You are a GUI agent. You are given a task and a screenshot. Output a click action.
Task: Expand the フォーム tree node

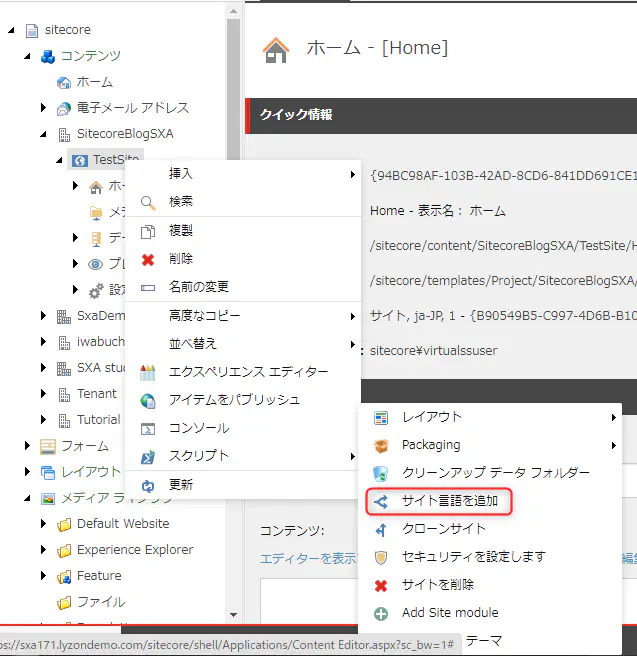click(28, 446)
